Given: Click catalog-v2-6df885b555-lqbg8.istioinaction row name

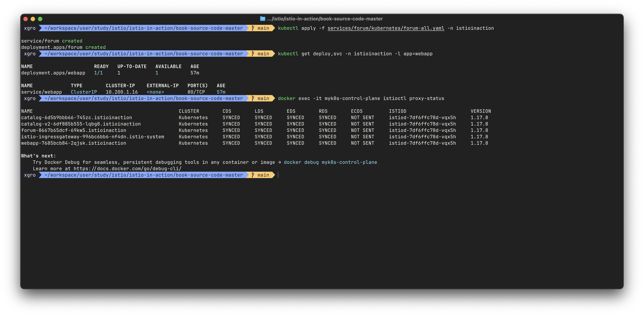Looking at the screenshot, I should point(81,124).
